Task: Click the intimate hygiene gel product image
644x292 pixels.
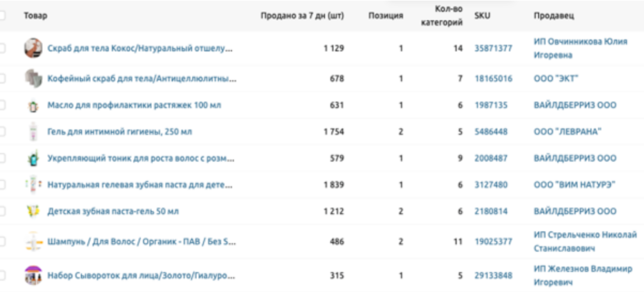Action: pyautogui.click(x=33, y=132)
